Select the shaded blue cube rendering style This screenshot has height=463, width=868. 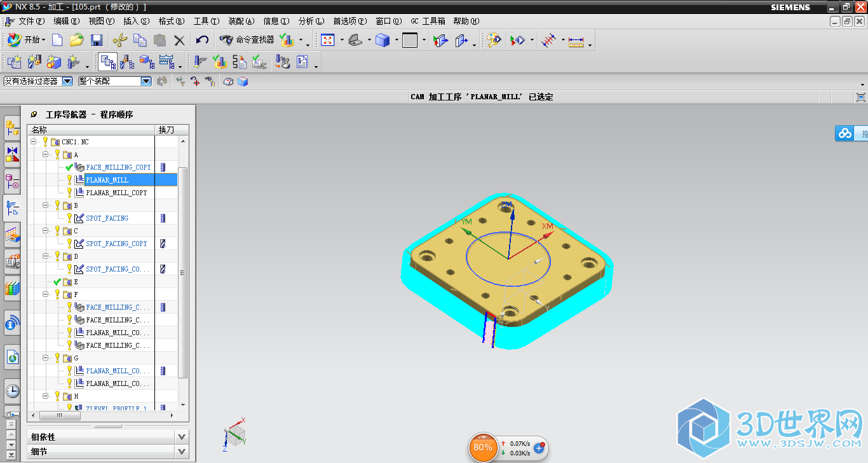pyautogui.click(x=382, y=40)
